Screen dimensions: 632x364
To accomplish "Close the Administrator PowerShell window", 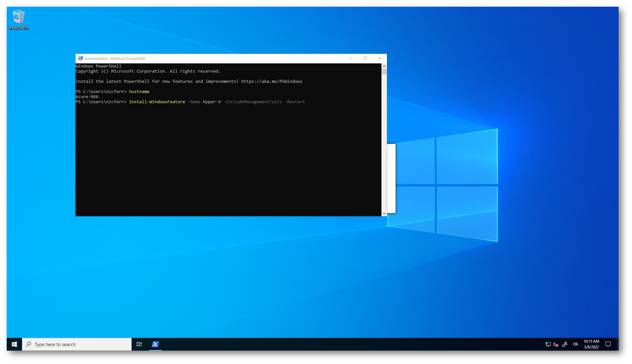I will click(x=379, y=58).
